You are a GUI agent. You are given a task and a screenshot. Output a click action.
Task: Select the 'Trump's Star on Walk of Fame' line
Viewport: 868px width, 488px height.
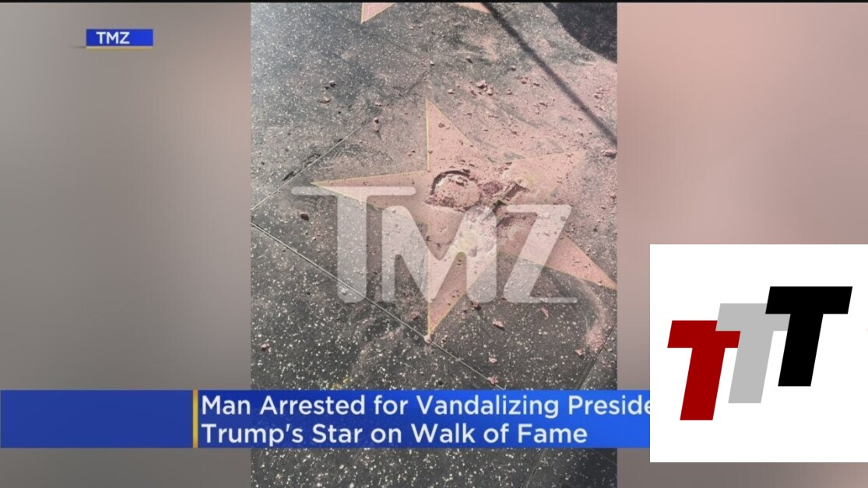[x=394, y=434]
